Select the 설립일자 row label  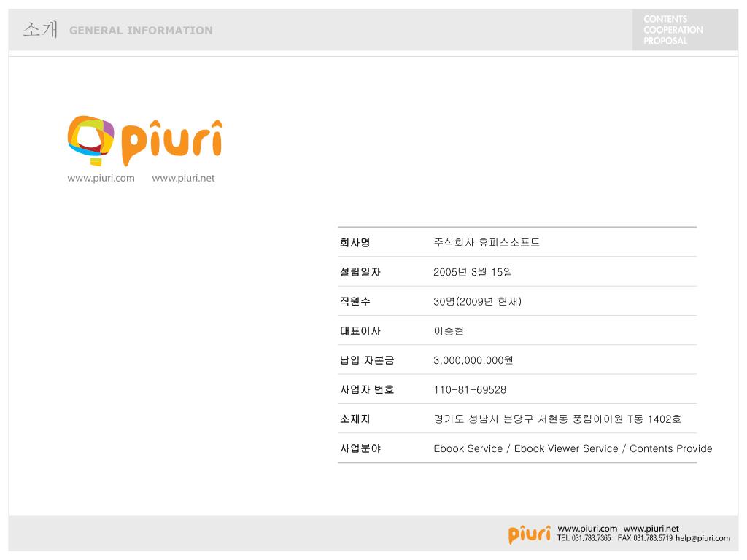(360, 272)
